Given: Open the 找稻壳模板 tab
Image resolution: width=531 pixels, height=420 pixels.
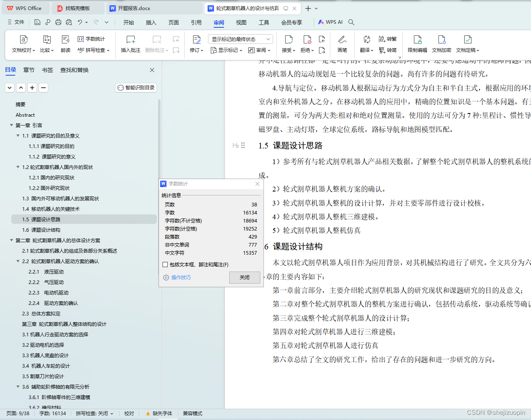Looking at the screenshot, I should [78, 8].
